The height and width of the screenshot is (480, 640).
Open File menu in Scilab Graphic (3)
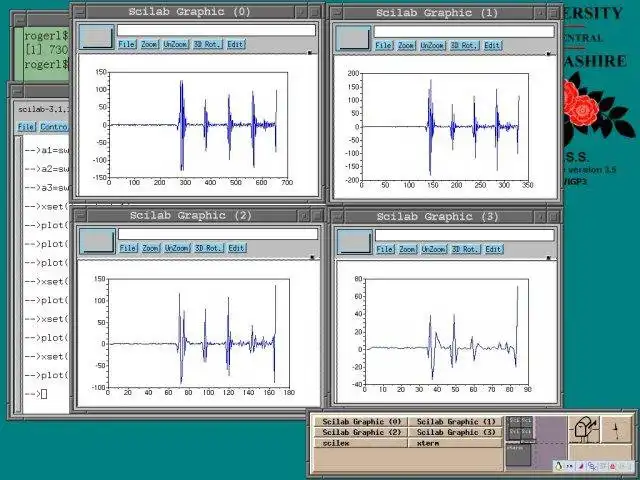(385, 249)
